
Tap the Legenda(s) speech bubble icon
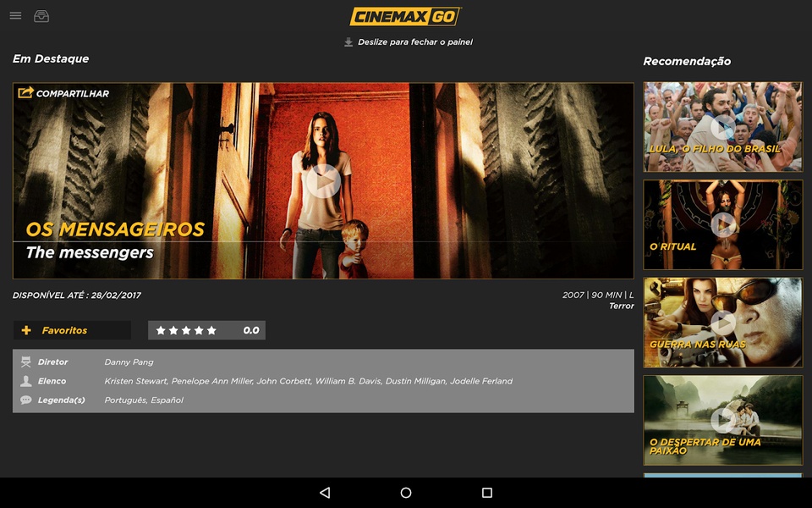26,400
